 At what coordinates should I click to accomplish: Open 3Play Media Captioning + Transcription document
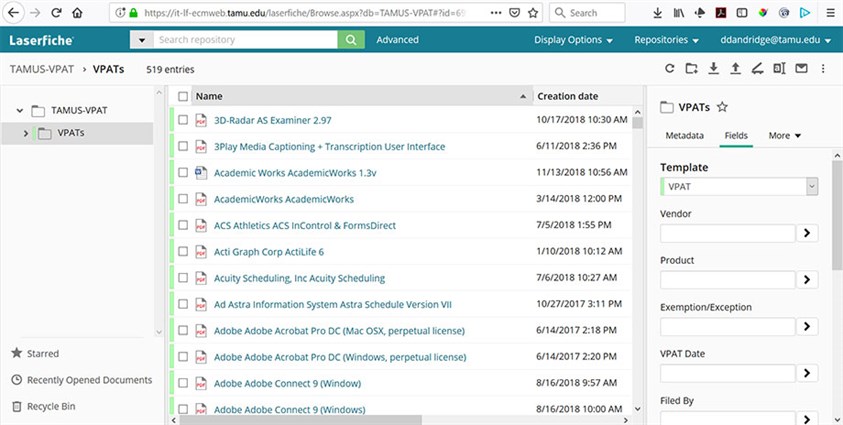(330, 147)
